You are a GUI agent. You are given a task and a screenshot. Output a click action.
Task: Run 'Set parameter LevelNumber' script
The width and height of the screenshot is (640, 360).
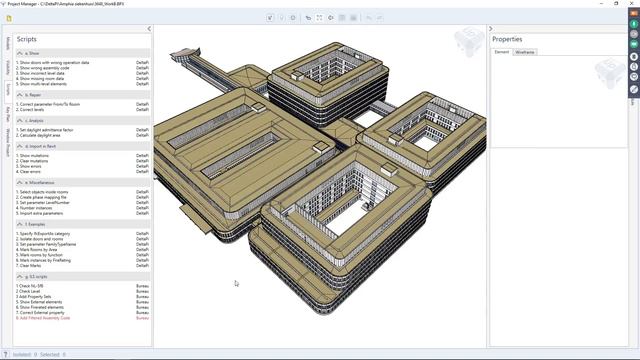tap(42, 202)
